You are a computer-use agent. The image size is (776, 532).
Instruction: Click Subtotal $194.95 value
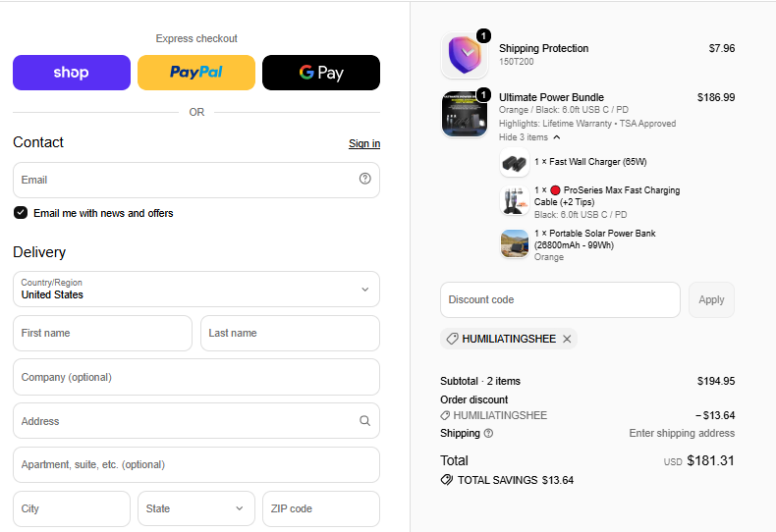[x=716, y=381]
